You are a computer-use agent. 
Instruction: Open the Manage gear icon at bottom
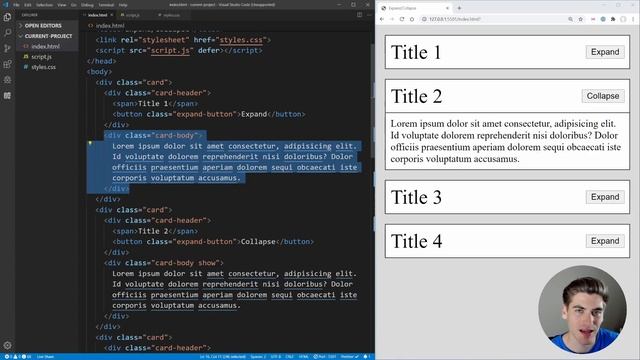point(7,345)
